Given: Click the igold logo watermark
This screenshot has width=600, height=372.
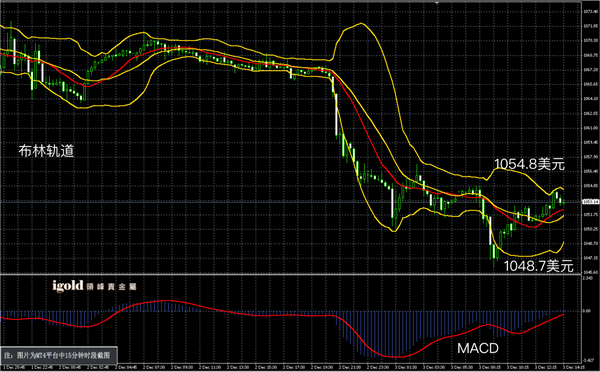Looking at the screenshot, I should pyautogui.click(x=68, y=286).
